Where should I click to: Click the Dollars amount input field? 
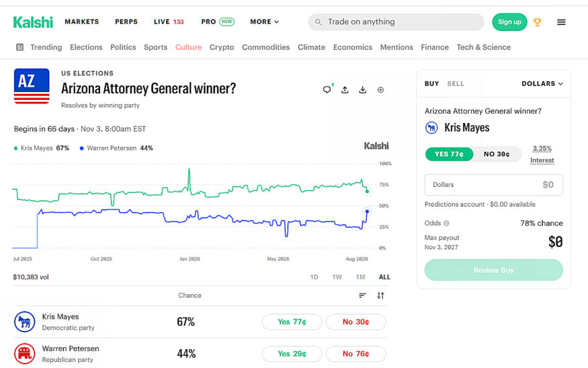pyautogui.click(x=493, y=185)
